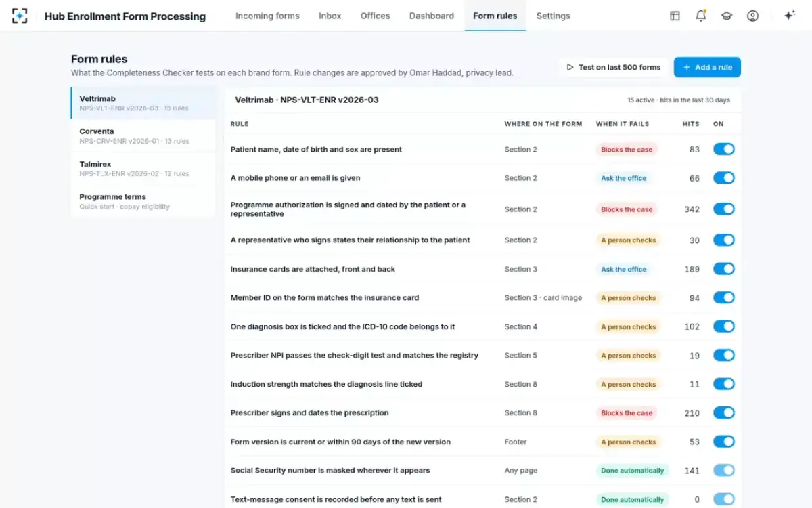Open Programme terms in sidebar
The width and height of the screenshot is (812, 508).
(143, 201)
